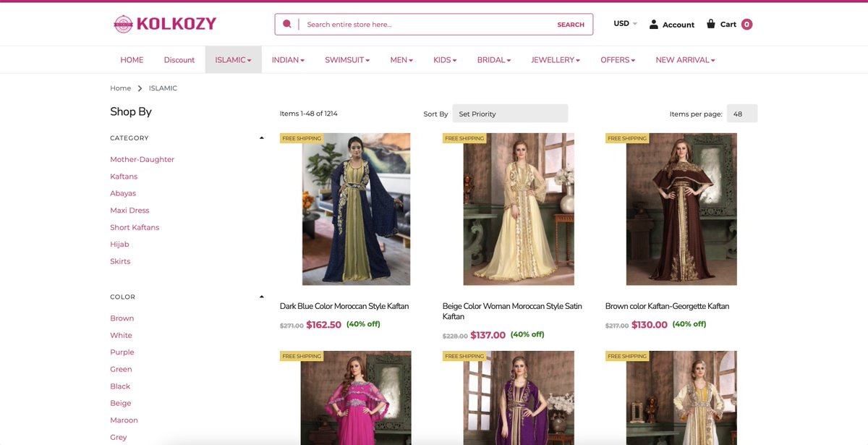The width and height of the screenshot is (868, 445).
Task: Open the BRIDAL menu
Action: pyautogui.click(x=494, y=60)
